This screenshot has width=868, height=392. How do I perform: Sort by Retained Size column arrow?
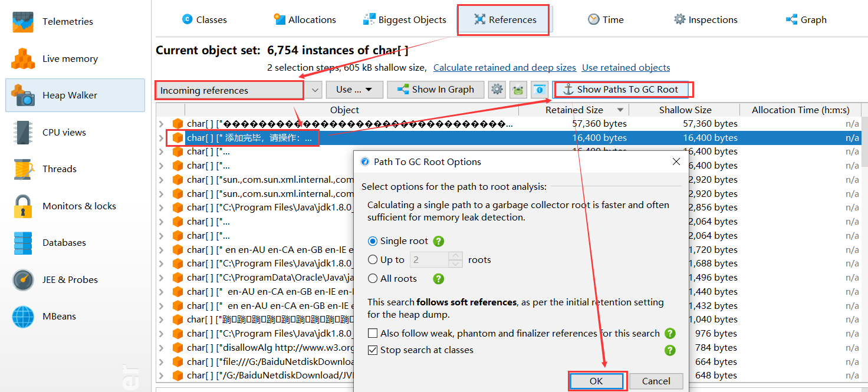tap(620, 110)
